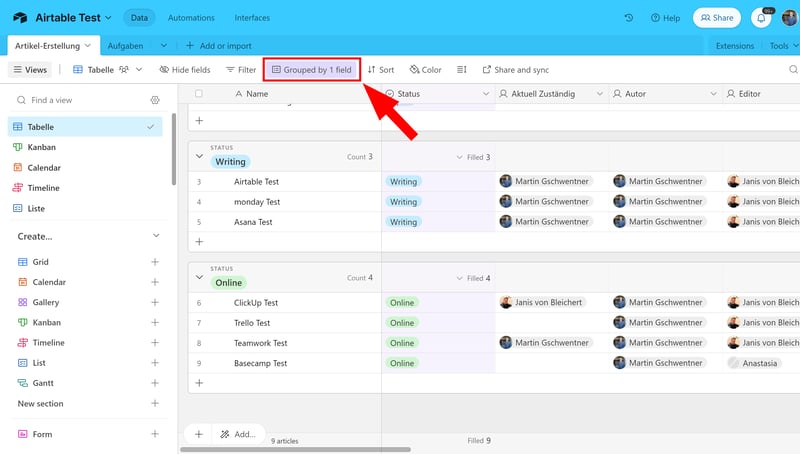Open Aktuell Zuständig column menu arrow
This screenshot has width=800, height=454.
click(x=599, y=93)
